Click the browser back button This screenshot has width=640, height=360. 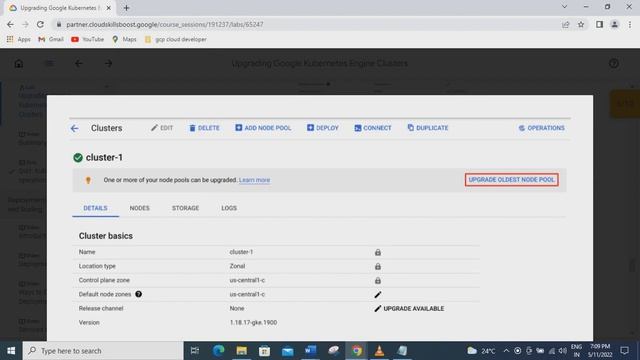pyautogui.click(x=10, y=24)
